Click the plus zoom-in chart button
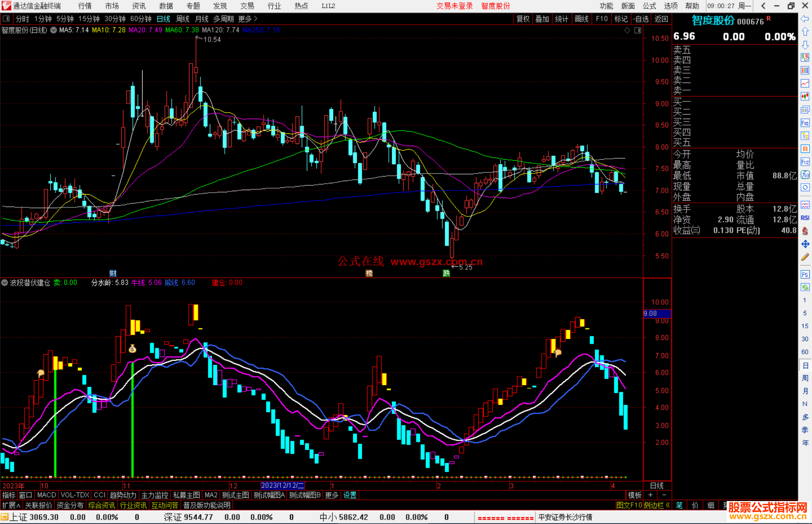 650,495
